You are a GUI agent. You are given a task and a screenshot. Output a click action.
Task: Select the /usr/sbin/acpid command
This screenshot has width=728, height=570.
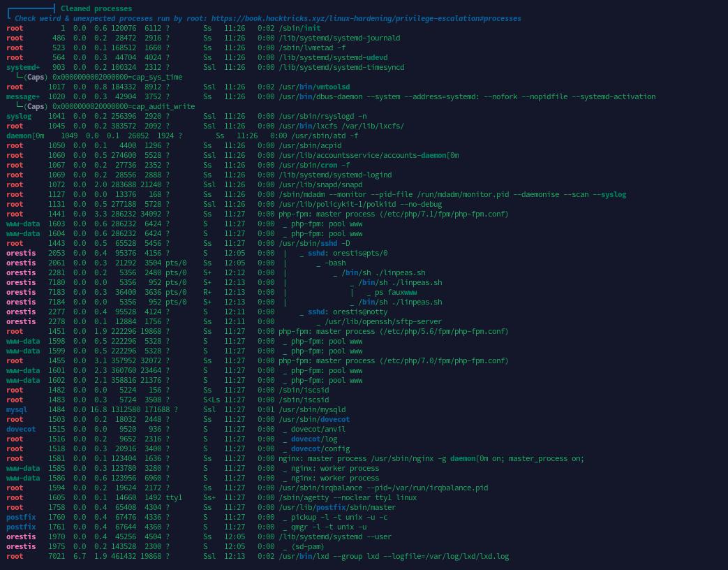(310, 145)
